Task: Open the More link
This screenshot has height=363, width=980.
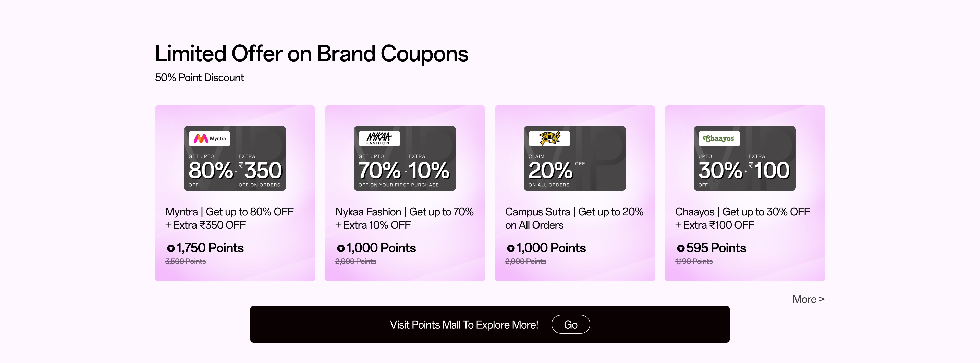Action: tap(804, 299)
